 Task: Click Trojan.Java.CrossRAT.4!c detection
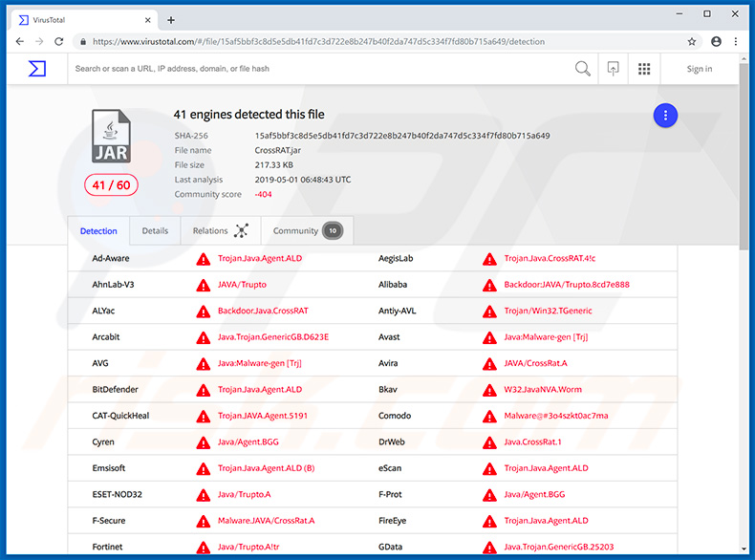click(550, 258)
